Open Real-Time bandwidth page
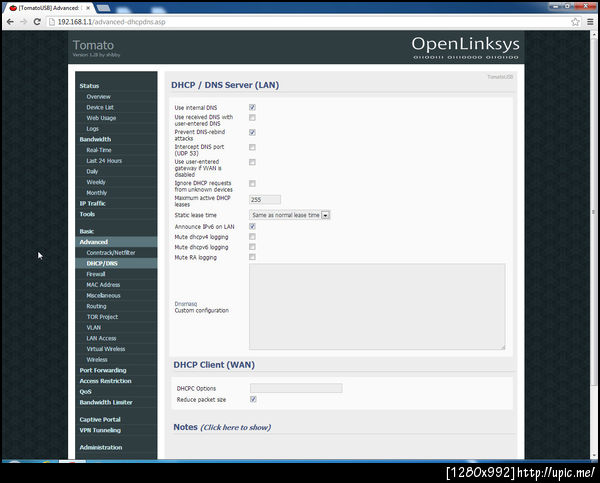This screenshot has height=483, width=600. 99,150
